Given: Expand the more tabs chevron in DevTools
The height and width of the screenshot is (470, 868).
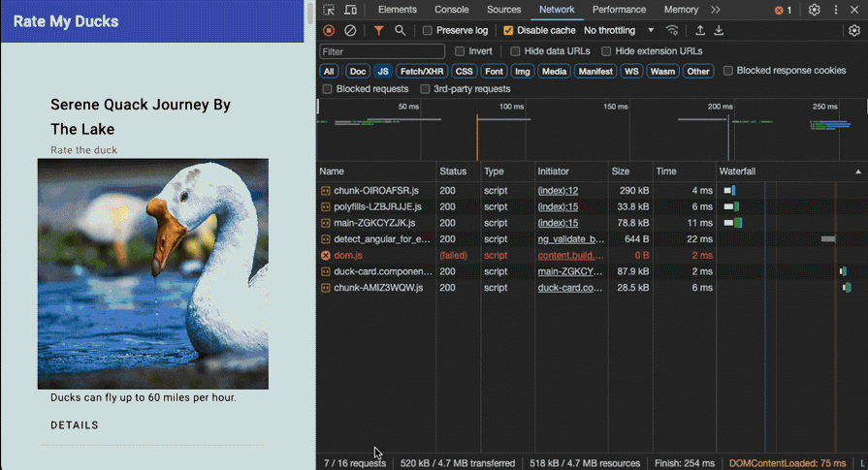Looking at the screenshot, I should [716, 10].
